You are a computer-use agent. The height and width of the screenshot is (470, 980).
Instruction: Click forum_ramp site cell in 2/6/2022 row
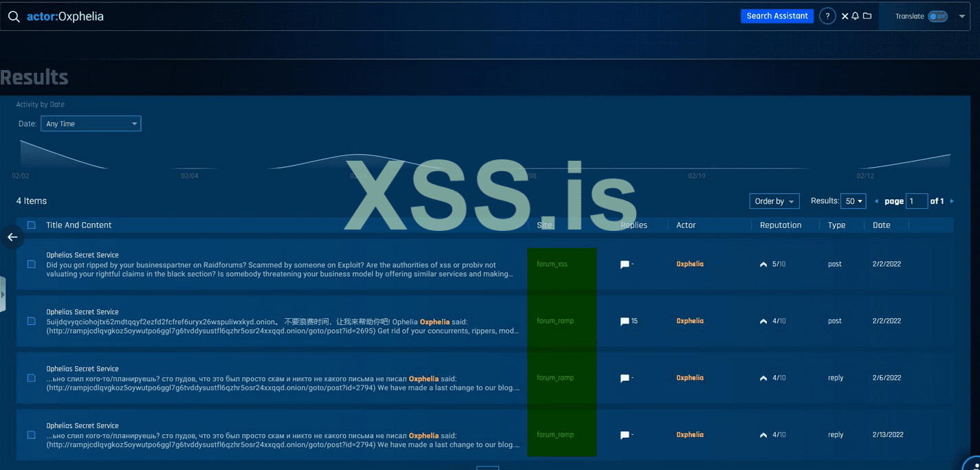click(x=555, y=379)
